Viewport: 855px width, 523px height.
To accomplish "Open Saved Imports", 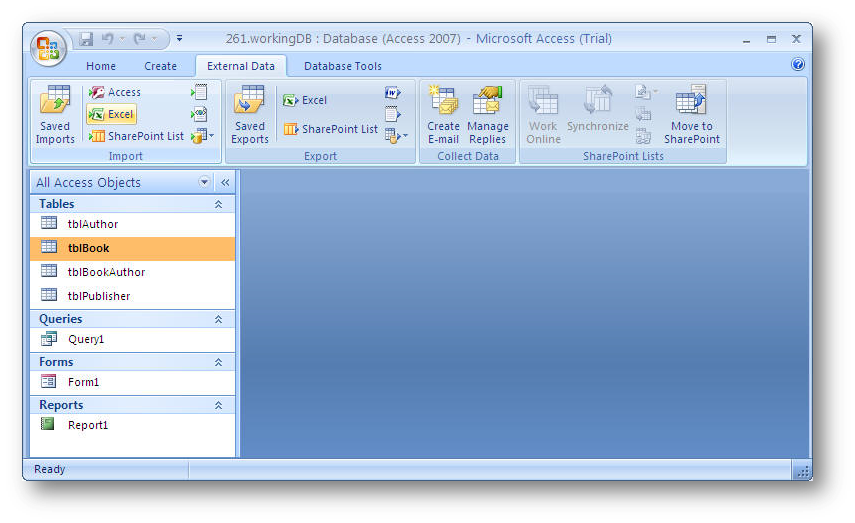I will 55,115.
